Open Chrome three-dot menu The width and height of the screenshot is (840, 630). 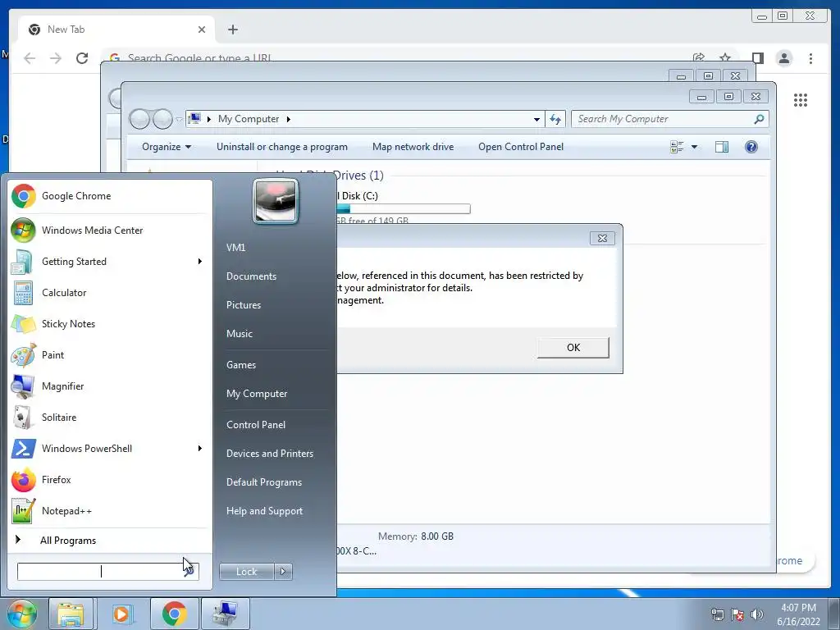(x=810, y=58)
